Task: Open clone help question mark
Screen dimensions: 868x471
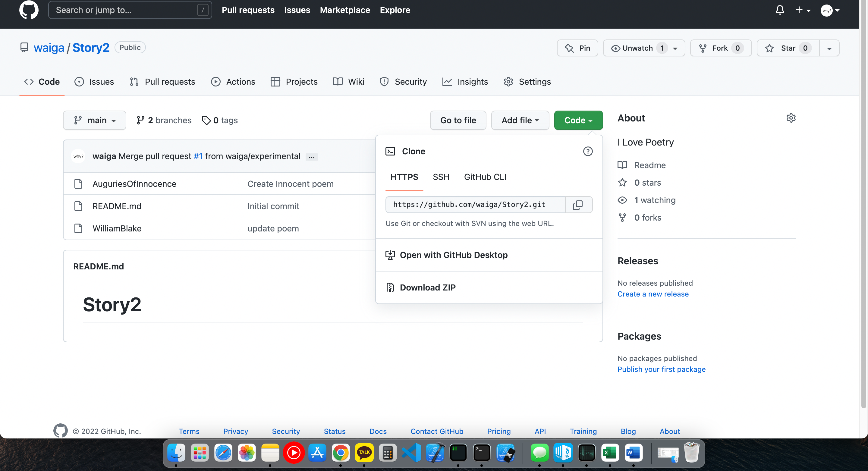Action: click(x=588, y=151)
